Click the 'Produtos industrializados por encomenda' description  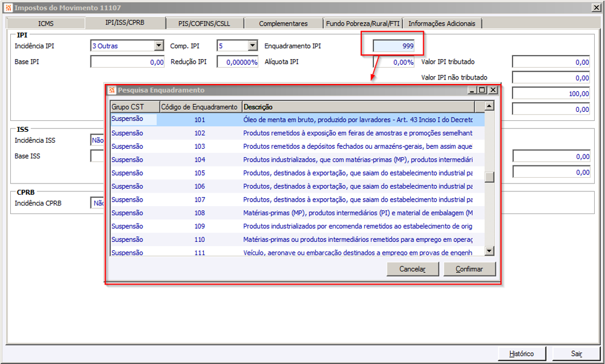click(358, 226)
